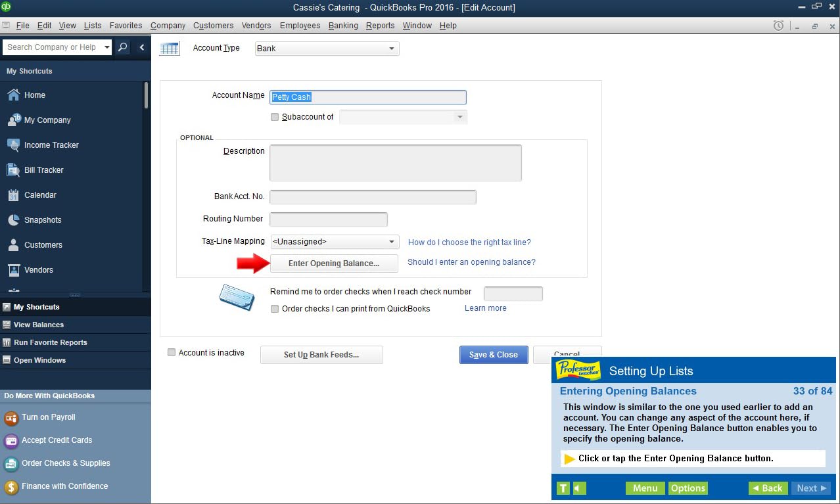This screenshot has width=840, height=504.
Task: Open the Employees menu
Action: click(x=300, y=26)
